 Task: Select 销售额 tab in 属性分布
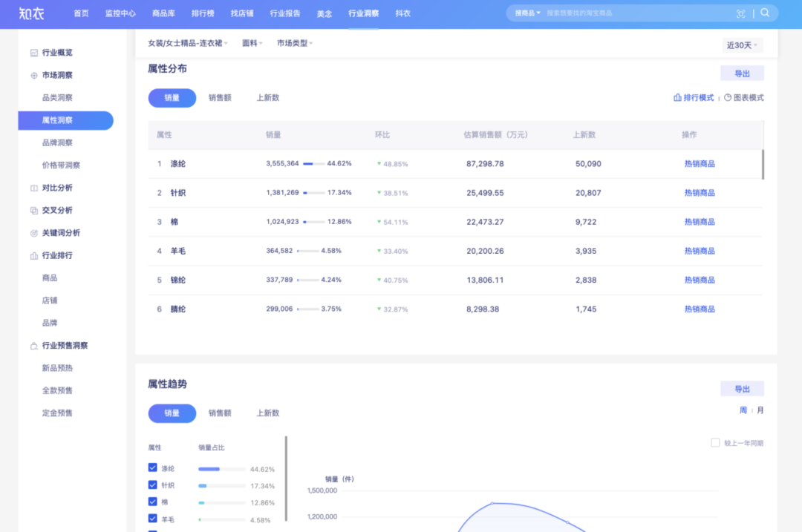(220, 98)
